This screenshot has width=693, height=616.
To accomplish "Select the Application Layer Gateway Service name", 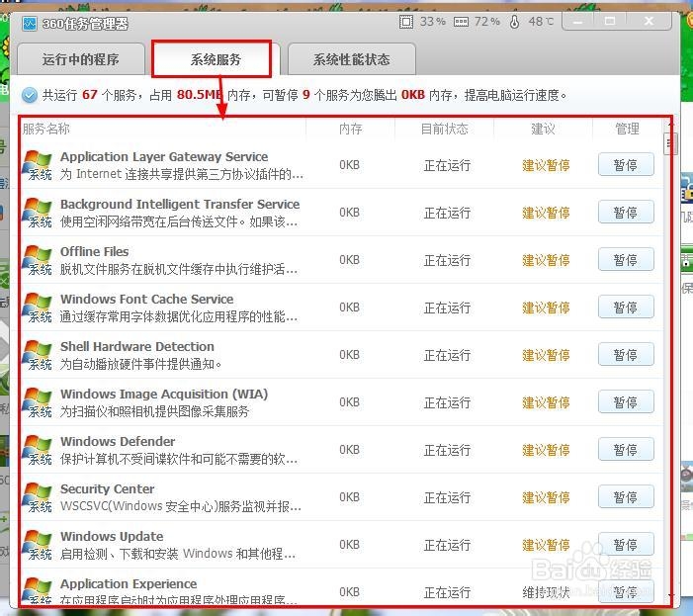I will (x=164, y=157).
